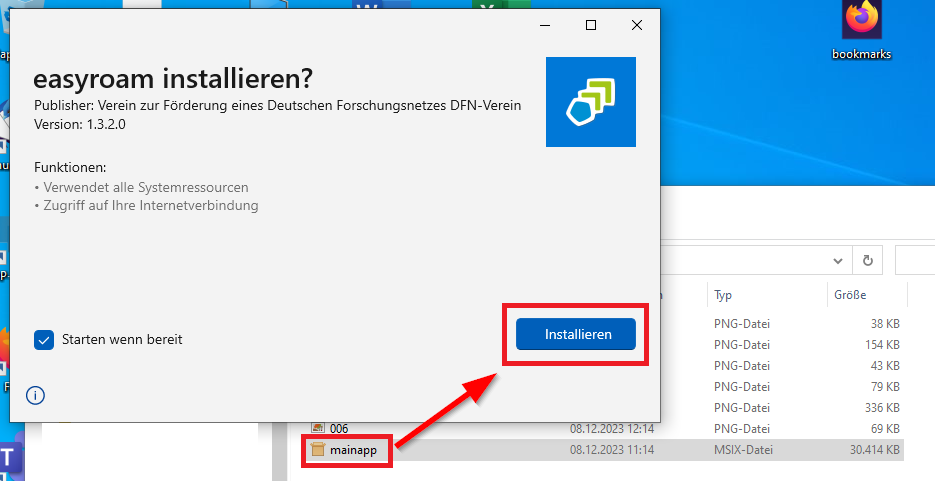Sort files by the Größe column

click(x=867, y=295)
